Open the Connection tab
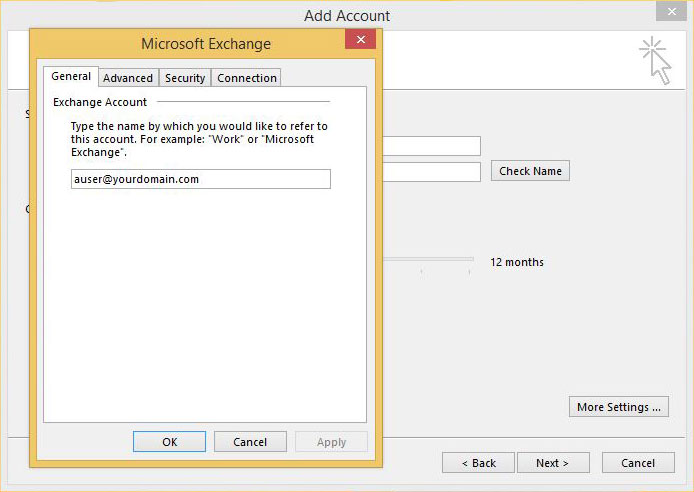This screenshot has width=694, height=492. pyautogui.click(x=247, y=78)
